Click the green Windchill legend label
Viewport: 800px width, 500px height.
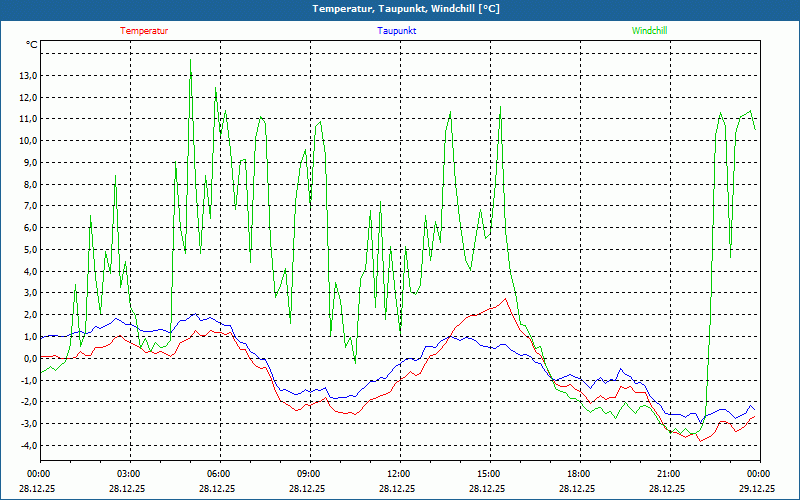coord(650,31)
